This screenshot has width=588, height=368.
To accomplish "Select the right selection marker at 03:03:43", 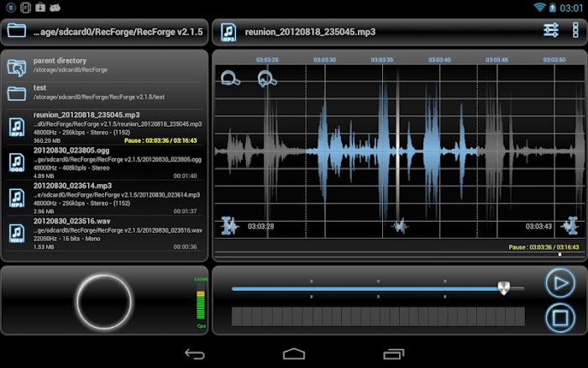I will coord(570,226).
